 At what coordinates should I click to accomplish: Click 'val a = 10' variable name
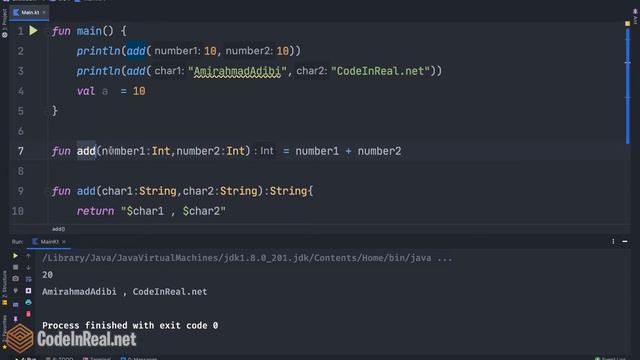point(105,91)
